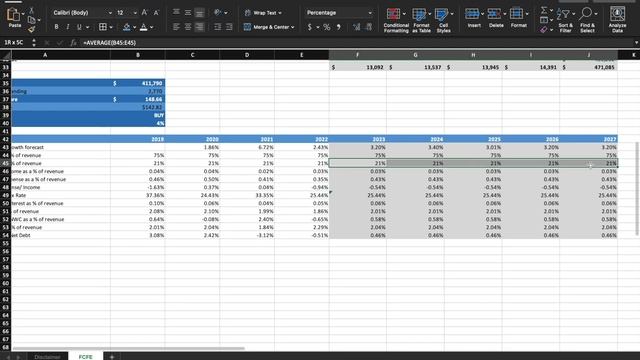Select the FCFE sheet tab
The width and height of the screenshot is (640, 360).
(86, 356)
